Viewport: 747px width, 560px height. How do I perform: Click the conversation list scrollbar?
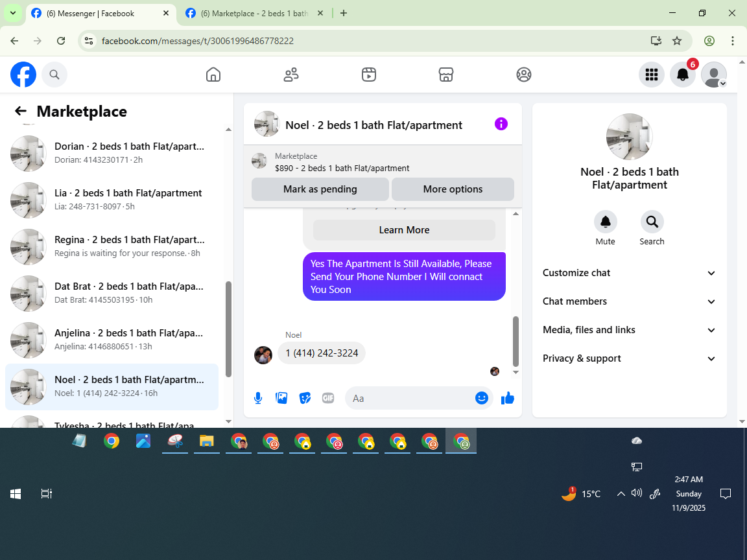(228, 329)
